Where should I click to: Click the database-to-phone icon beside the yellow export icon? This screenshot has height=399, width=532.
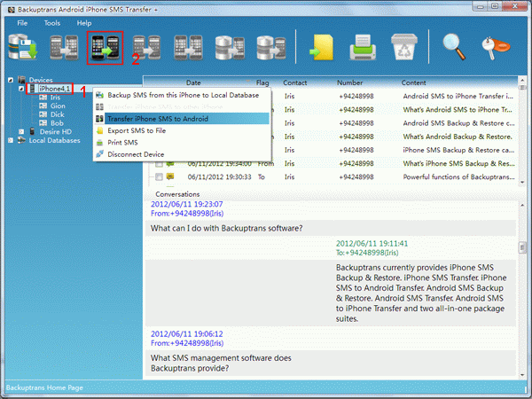click(x=271, y=48)
